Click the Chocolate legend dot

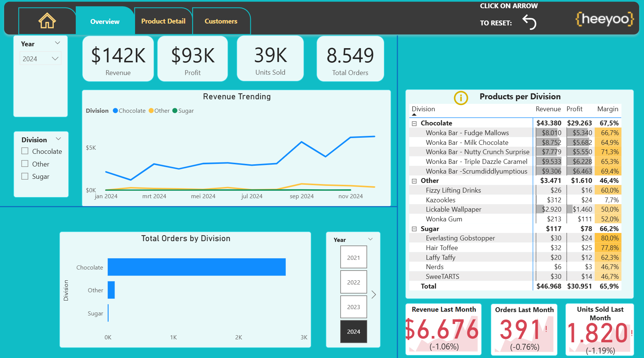pos(115,110)
